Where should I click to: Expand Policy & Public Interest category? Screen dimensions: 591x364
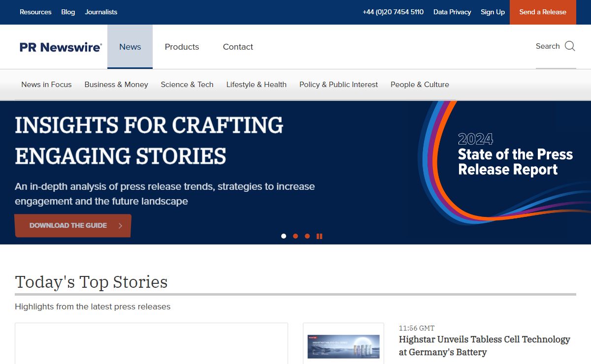coord(338,85)
